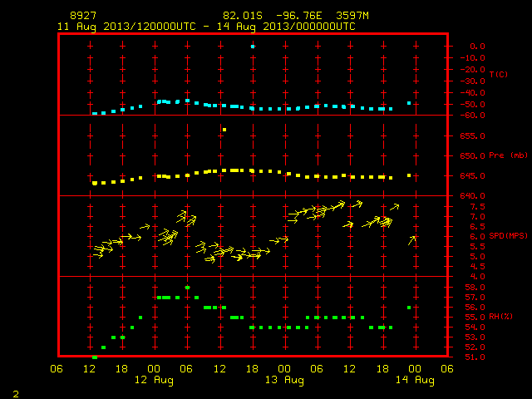Click the 7.5 wind speed axis value
Screen dimensions: 532x399
pos(477,207)
